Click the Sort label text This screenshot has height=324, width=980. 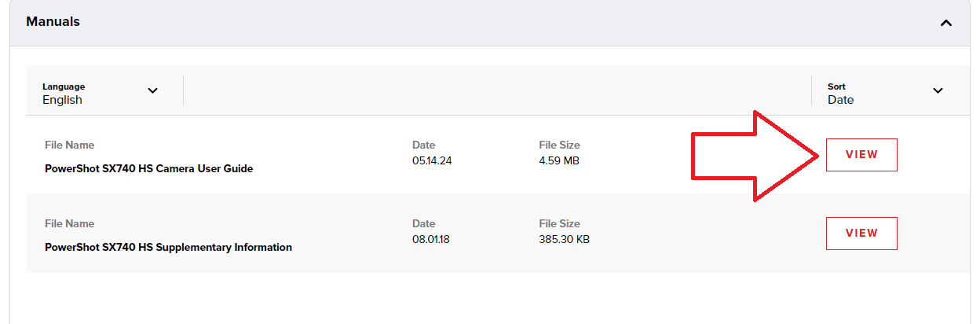836,87
